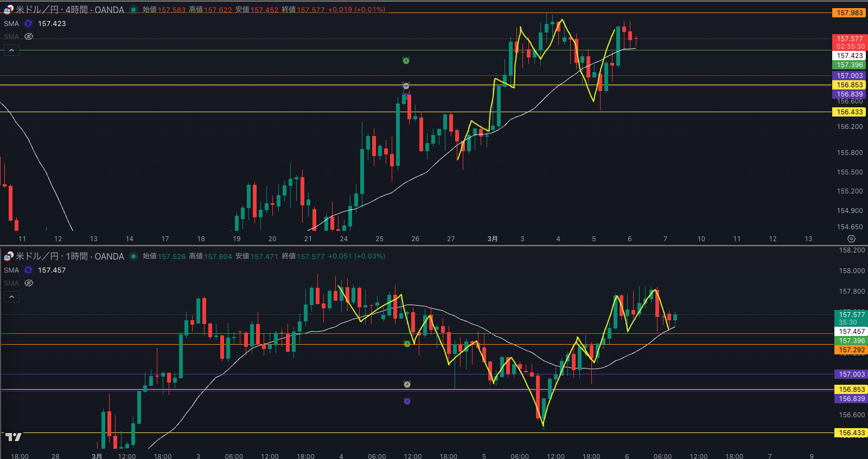Click the orange 157.983 price label

849,13
